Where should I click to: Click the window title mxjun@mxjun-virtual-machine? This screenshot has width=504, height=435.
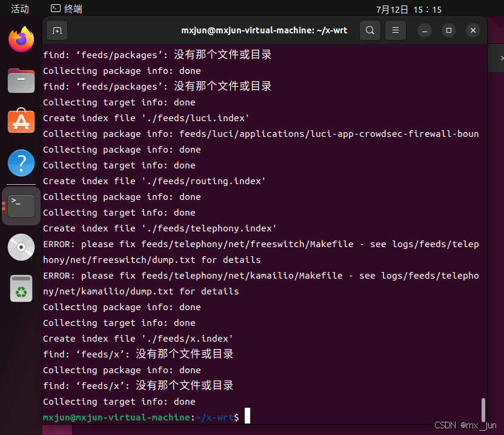264,30
